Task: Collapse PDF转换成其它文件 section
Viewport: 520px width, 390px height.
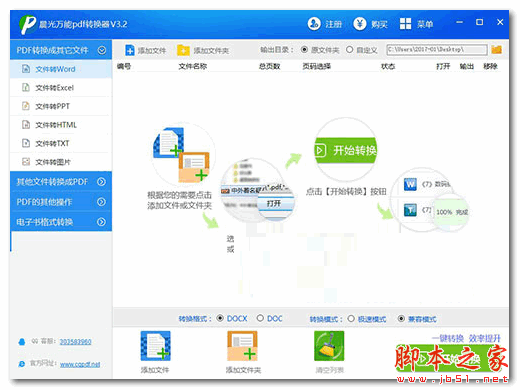Action: [x=102, y=50]
